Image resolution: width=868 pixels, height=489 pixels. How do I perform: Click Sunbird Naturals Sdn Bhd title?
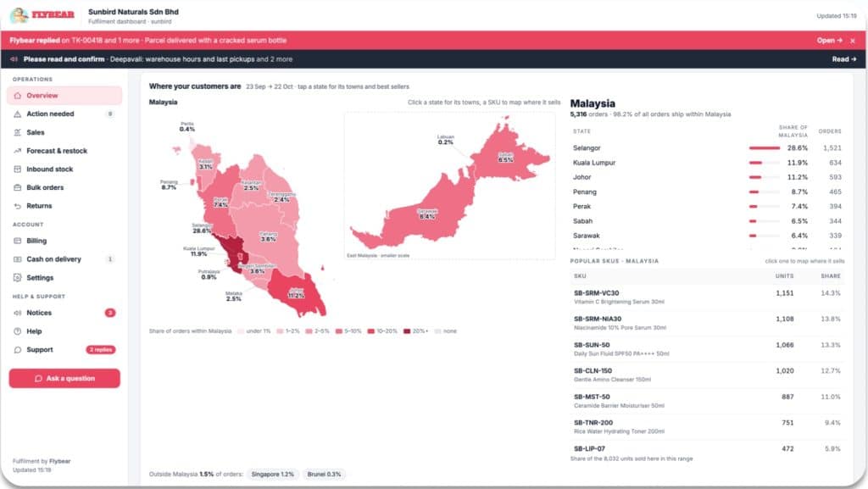point(133,12)
